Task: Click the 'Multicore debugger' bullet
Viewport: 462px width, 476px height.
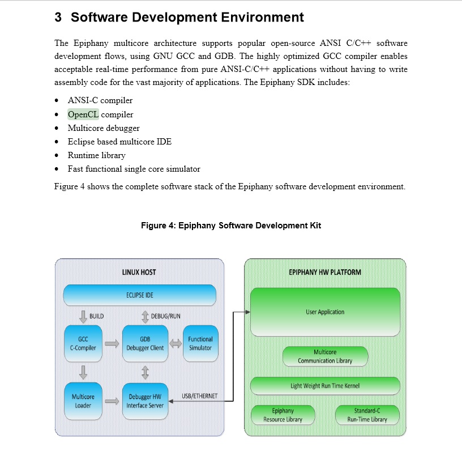Action: [104, 128]
